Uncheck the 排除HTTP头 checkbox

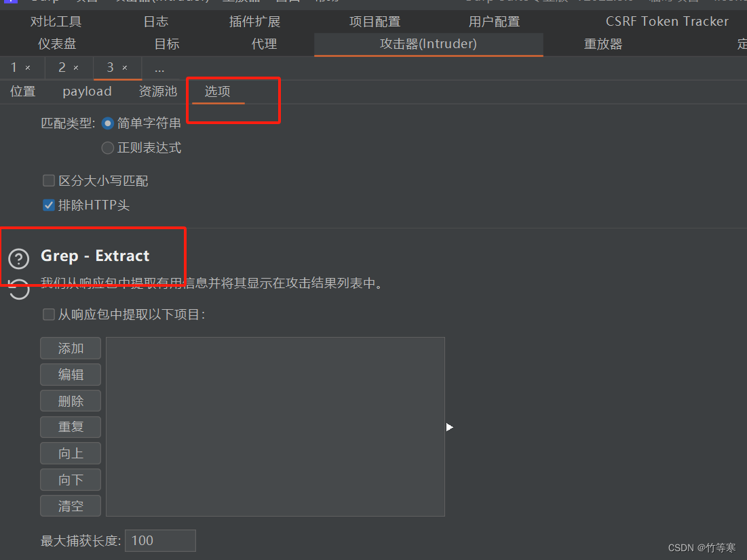click(x=49, y=205)
